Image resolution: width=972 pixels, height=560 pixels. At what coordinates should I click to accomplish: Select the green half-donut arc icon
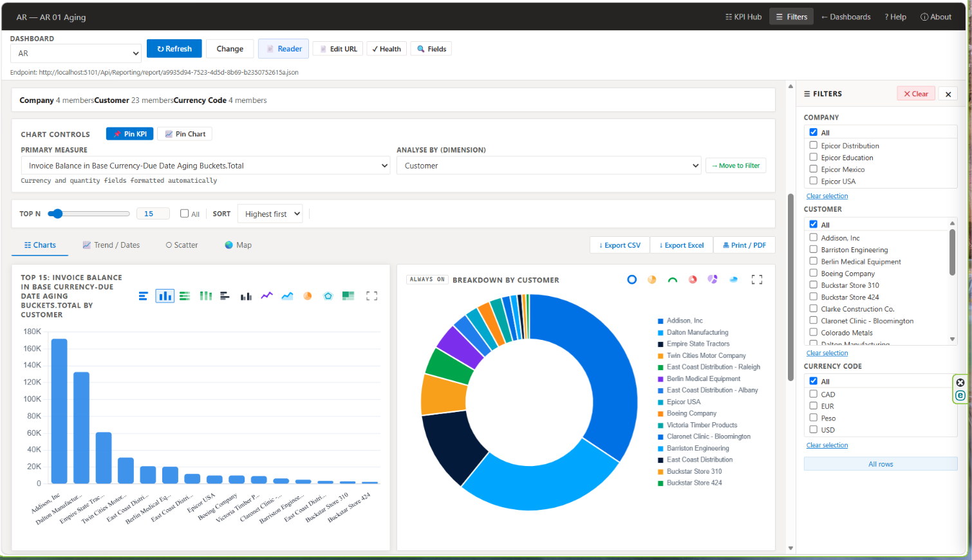[673, 279]
